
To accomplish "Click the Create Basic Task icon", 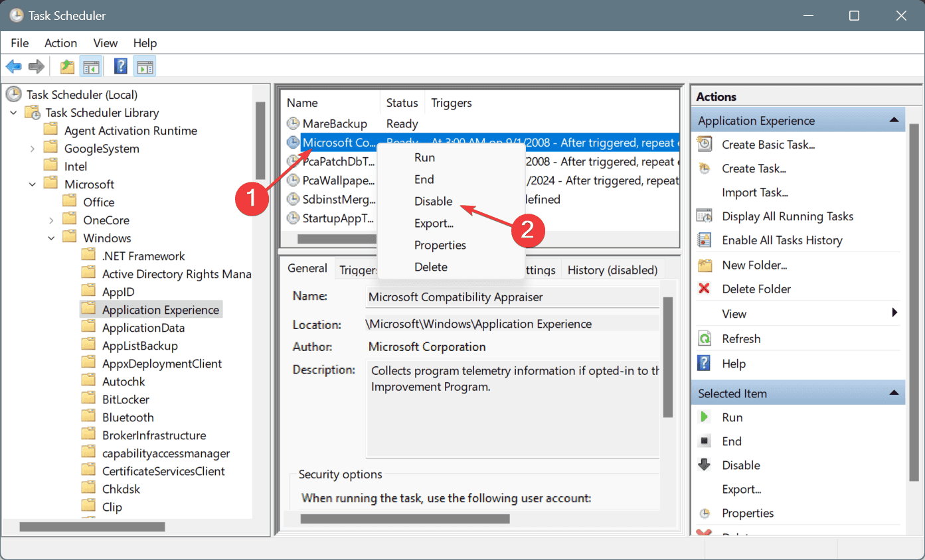I will (705, 144).
